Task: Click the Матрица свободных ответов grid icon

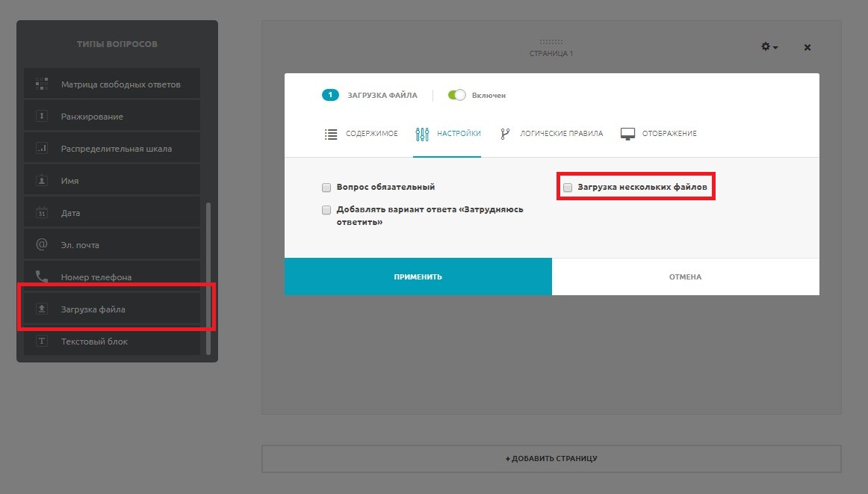Action: point(42,84)
